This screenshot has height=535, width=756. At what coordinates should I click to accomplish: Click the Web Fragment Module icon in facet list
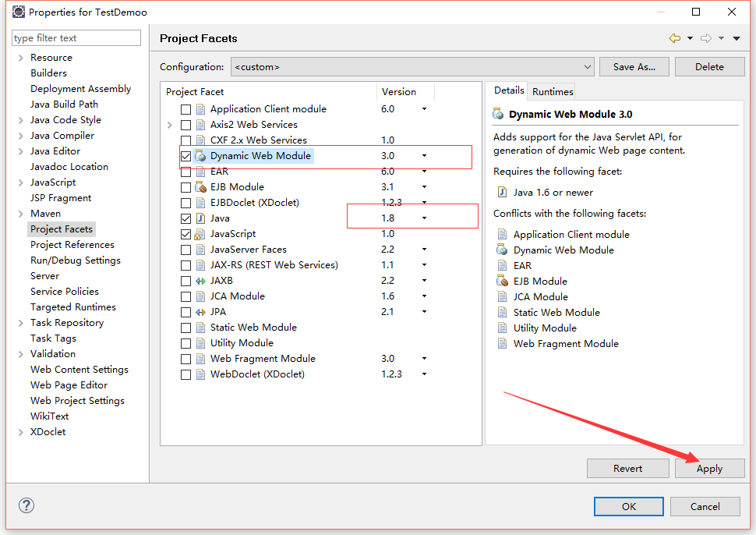point(200,359)
